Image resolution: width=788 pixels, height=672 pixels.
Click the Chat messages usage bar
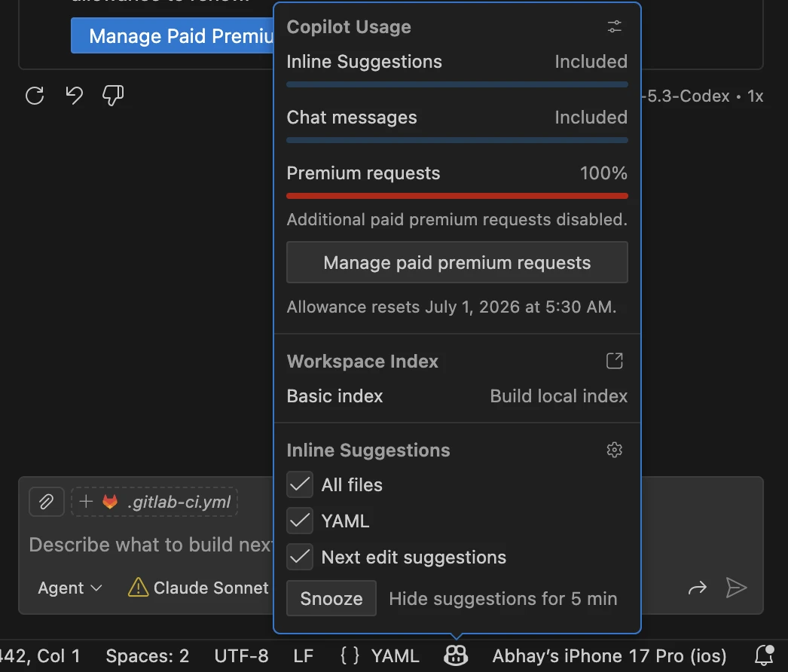[457, 140]
